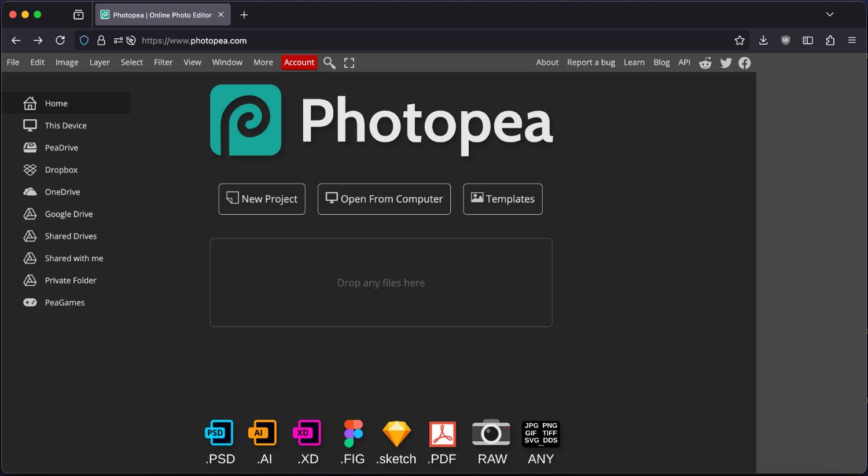Viewport: 868px width, 476px height.
Task: Open the Dropbox icon in sidebar
Action: [30, 170]
